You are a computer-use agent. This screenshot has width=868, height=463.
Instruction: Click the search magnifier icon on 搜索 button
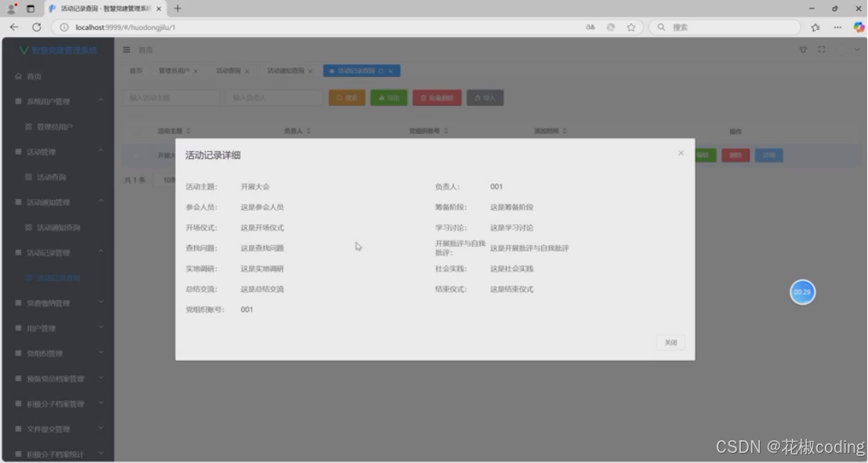click(x=338, y=97)
